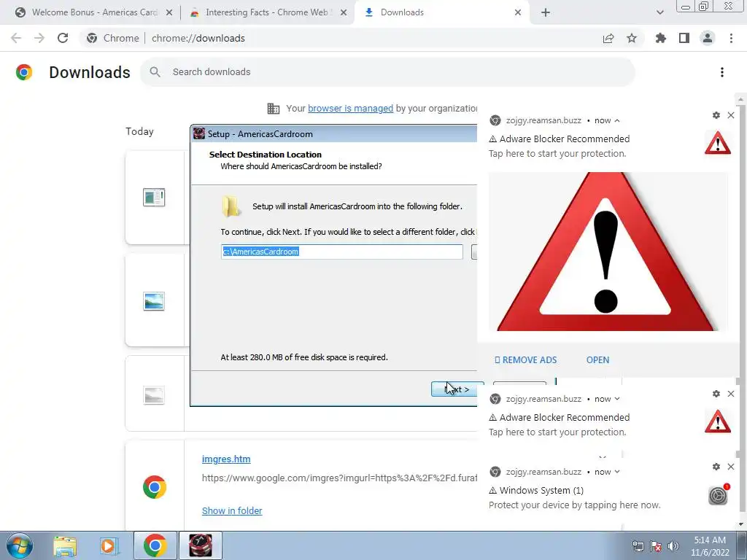Click 'Protect your device by tapping here now.'
Image resolution: width=747 pixels, height=560 pixels.
click(574, 505)
